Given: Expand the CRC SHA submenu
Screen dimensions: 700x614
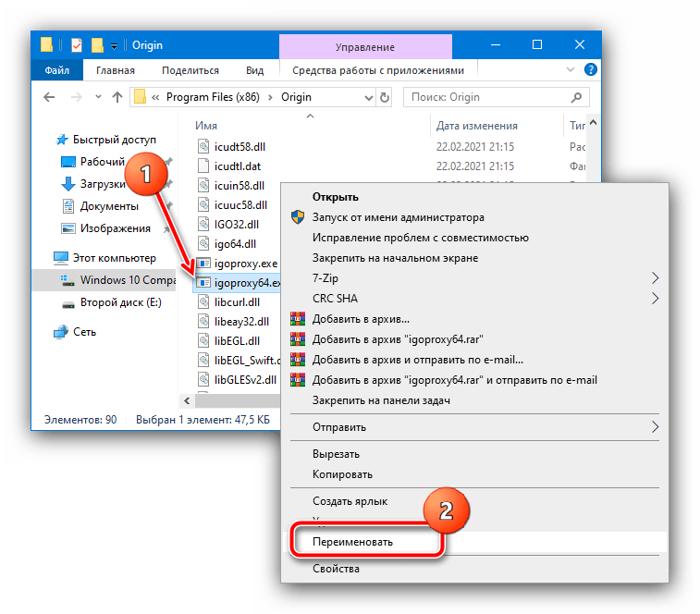Looking at the screenshot, I should click(474, 299).
